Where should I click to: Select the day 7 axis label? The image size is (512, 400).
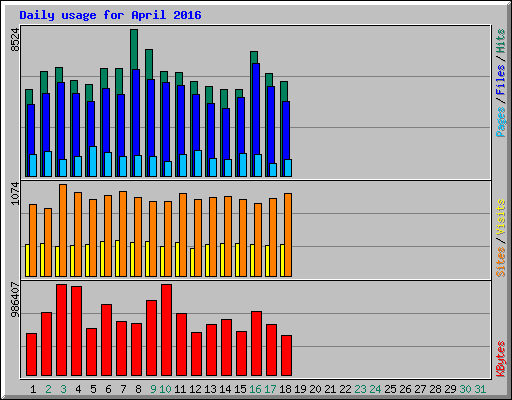click(x=123, y=389)
